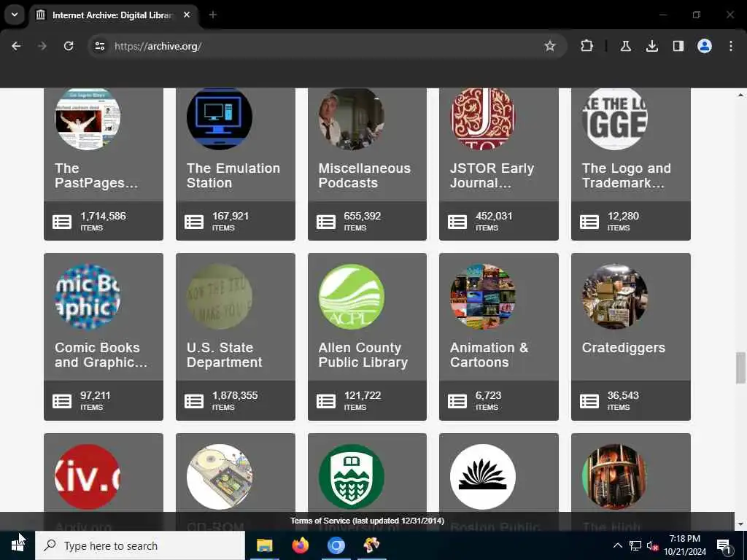Open the JSTOR red logo image
The height and width of the screenshot is (560, 747).
pyautogui.click(x=483, y=118)
